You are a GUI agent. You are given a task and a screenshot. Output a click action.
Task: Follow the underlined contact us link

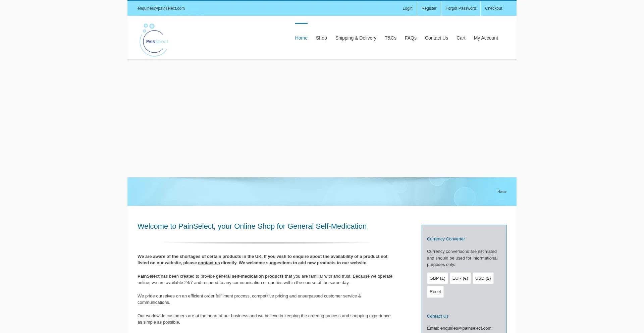click(209, 263)
